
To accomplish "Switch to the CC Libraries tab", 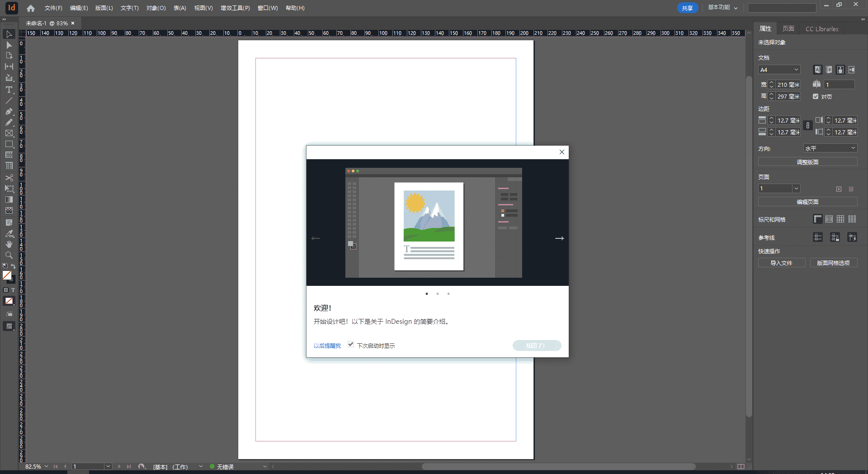I will [821, 29].
